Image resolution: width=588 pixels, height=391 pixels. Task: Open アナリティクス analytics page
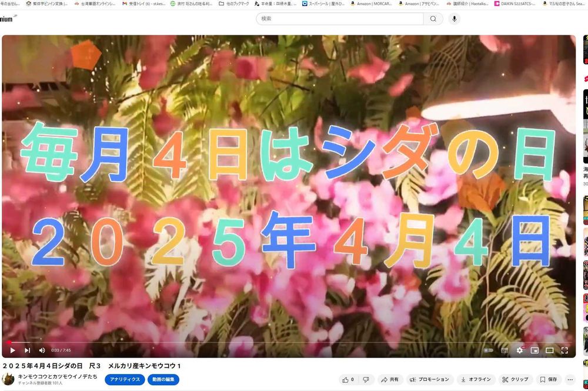click(125, 380)
